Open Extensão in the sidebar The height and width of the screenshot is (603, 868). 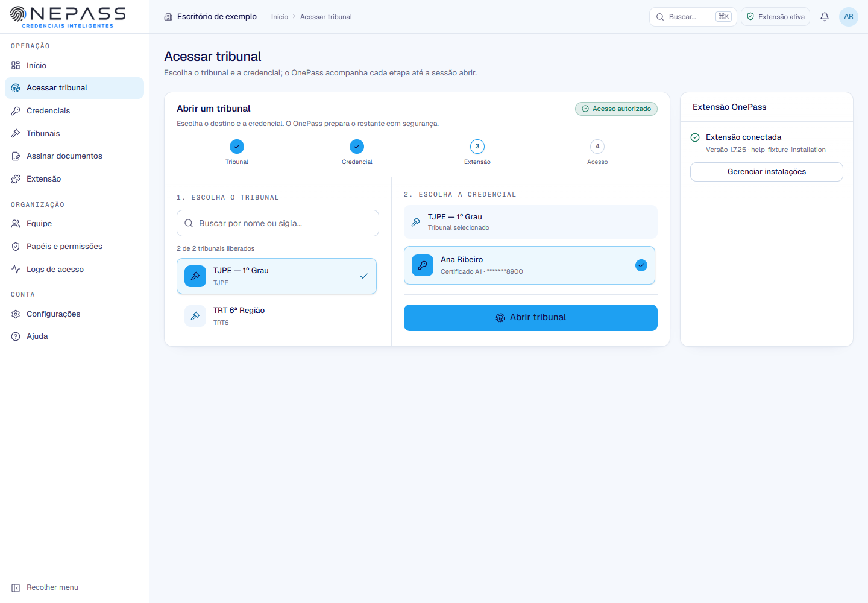[74, 179]
